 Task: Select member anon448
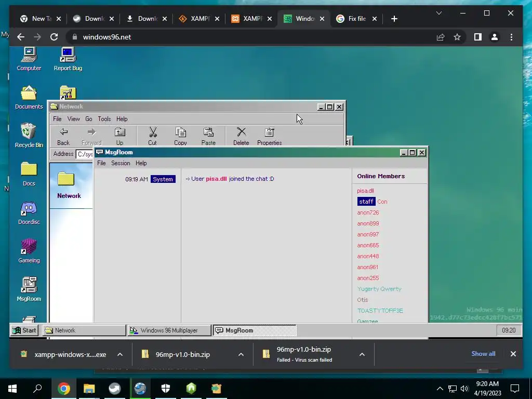point(368,256)
